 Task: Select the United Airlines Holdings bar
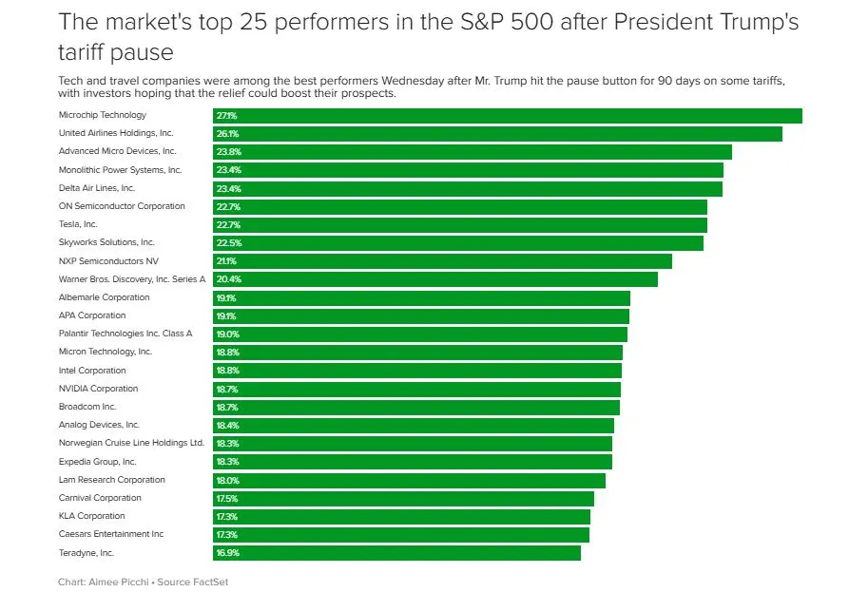[497, 134]
